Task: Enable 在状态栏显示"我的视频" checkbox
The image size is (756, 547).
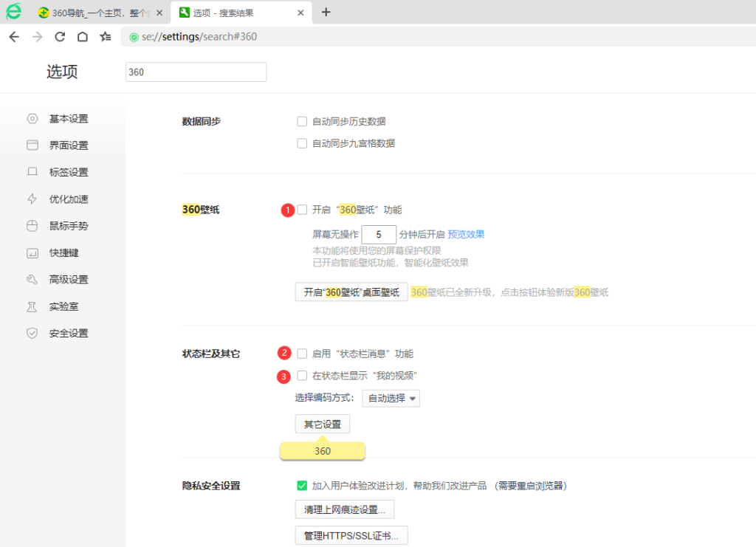Action: click(302, 376)
